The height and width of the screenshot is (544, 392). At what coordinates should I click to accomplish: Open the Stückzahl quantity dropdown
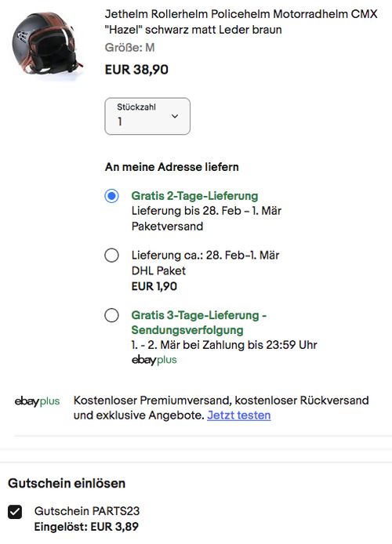147,116
